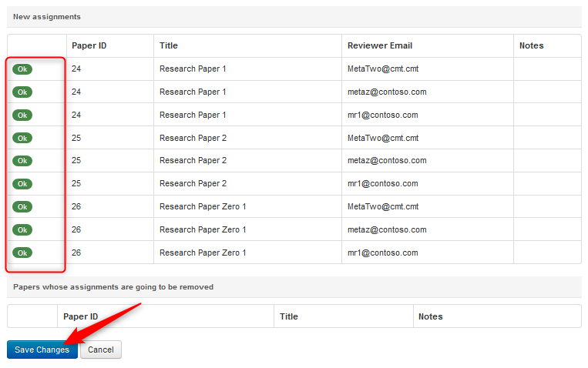Viewport: 588px width, 368px height.
Task: Click MetaTwo@cmt.cmt email for Research Paper Zero 1
Action: point(383,206)
